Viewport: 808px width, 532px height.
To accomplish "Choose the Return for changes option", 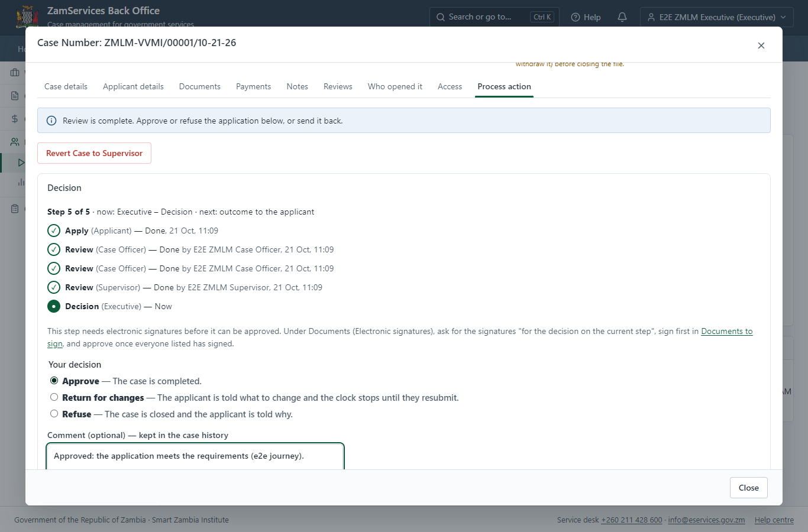I will pyautogui.click(x=54, y=397).
